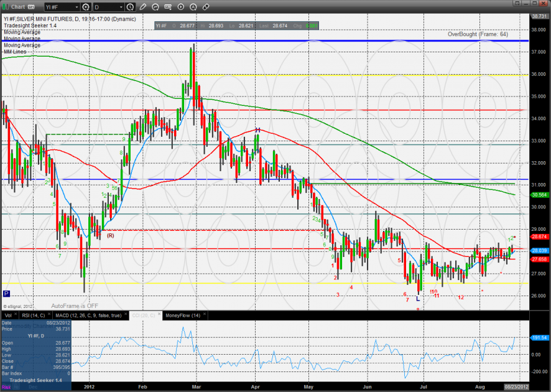This screenshot has height=392, width=551.
Task: Click the interval clock icon
Action: 129,7
